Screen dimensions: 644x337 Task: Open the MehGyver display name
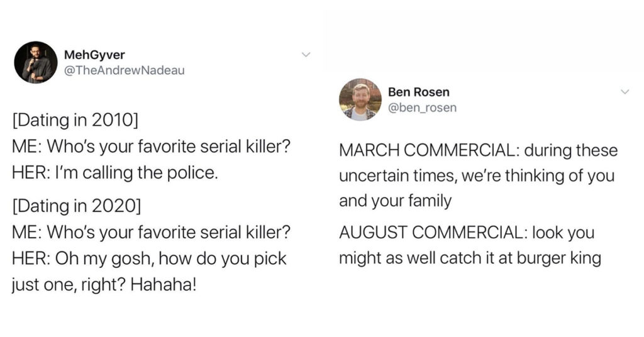94,55
